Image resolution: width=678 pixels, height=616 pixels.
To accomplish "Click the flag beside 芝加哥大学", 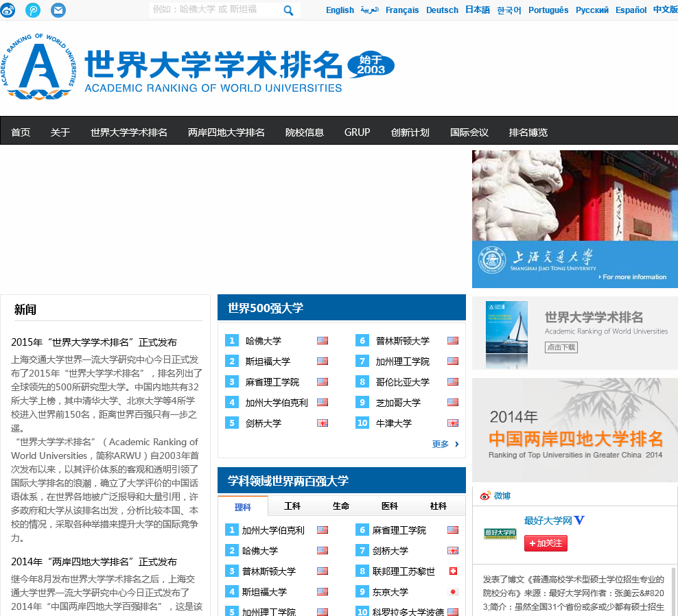I will [453, 403].
